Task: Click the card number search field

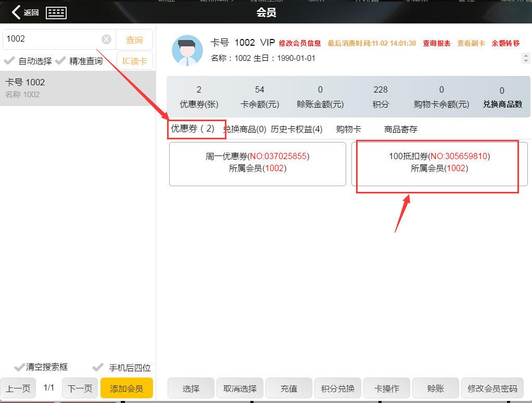Action: 52,39
